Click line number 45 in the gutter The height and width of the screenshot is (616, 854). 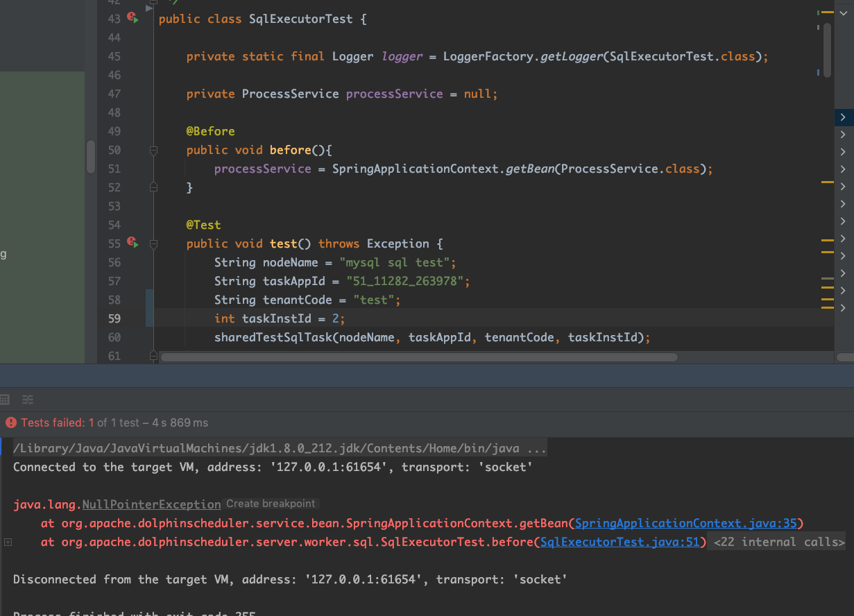(114, 56)
